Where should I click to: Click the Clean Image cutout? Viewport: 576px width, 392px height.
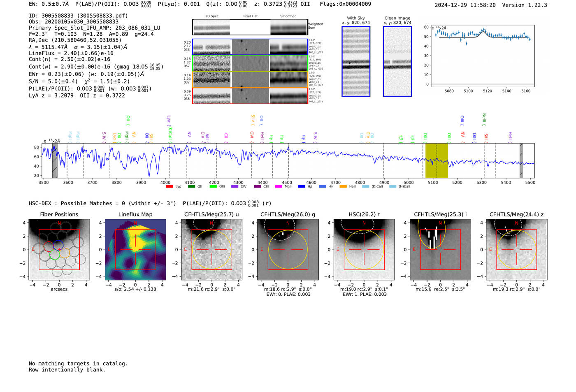tap(397, 61)
